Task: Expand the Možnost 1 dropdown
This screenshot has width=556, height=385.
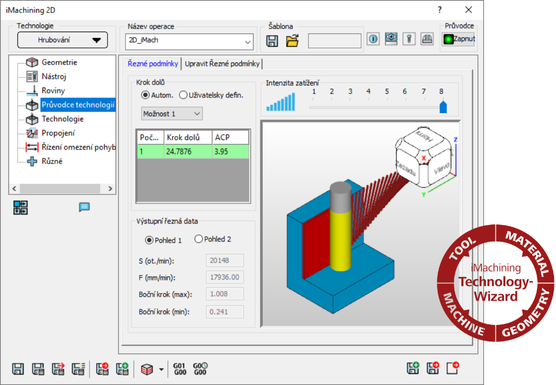Action: [x=172, y=114]
